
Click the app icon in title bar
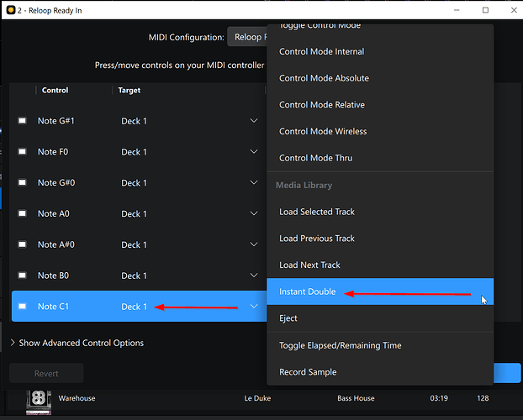(11, 10)
